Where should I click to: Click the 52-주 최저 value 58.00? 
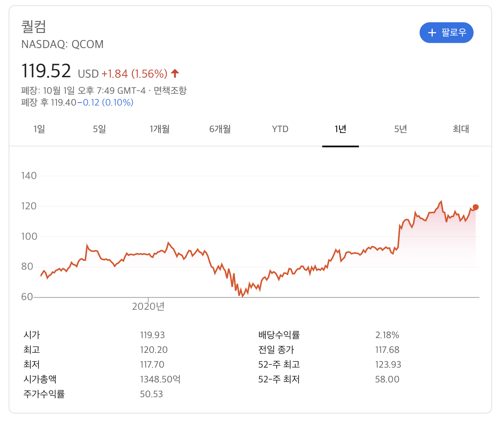click(387, 379)
